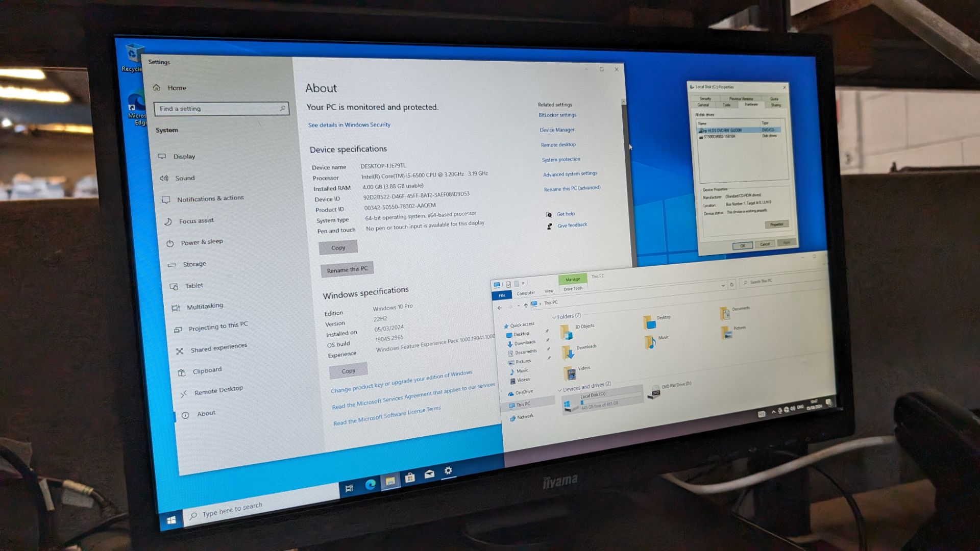
Task: Click the Rename this PC button
Action: pos(348,269)
